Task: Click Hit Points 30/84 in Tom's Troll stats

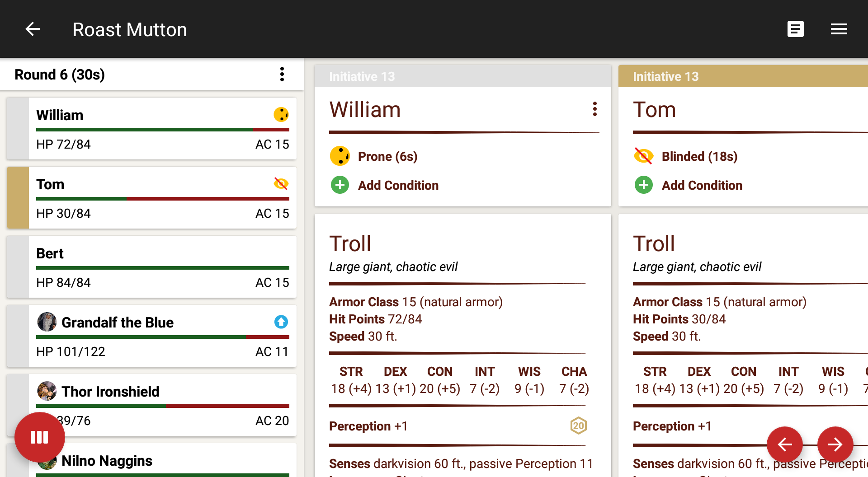Action: tap(679, 319)
